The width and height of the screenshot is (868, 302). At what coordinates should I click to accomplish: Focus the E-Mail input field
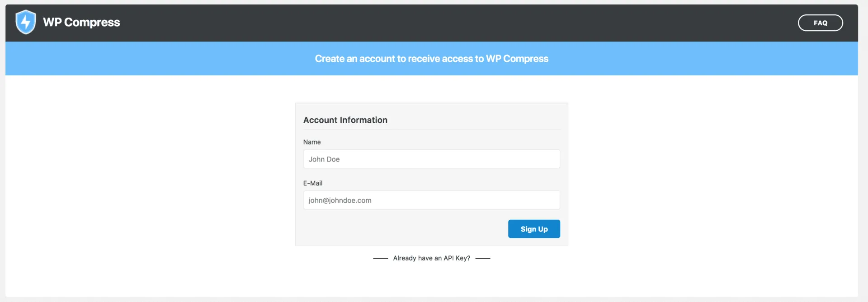431,200
